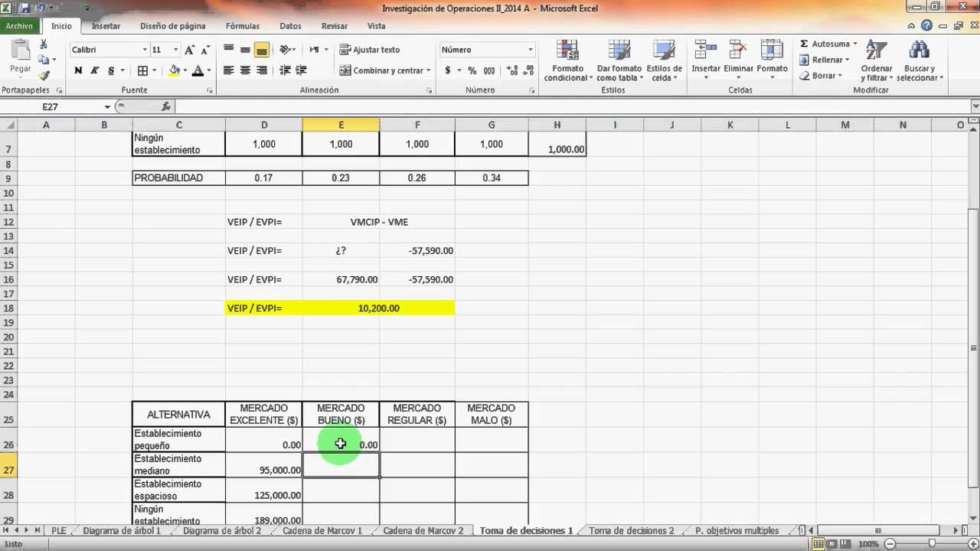The width and height of the screenshot is (980, 551).
Task: Open the font size 11 dropdown
Action: point(176,50)
